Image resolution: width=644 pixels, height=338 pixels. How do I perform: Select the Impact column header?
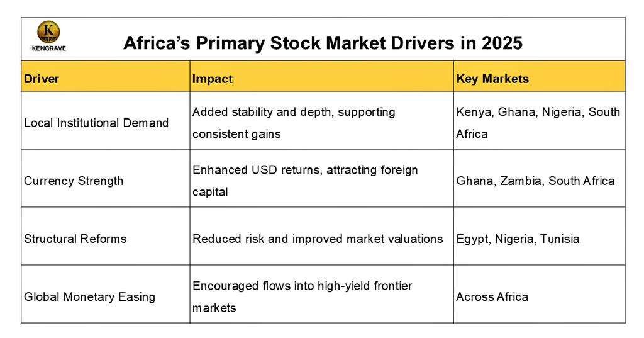pyautogui.click(x=213, y=79)
